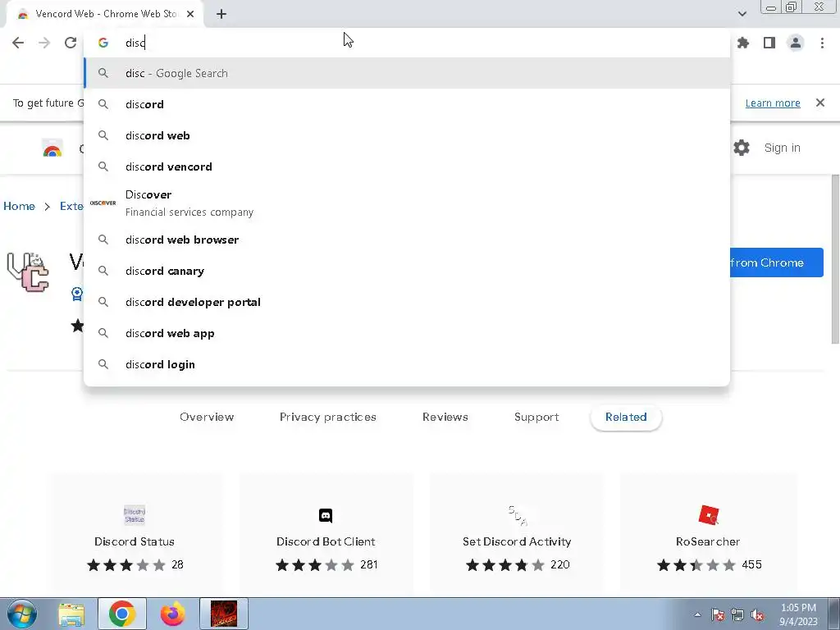This screenshot has width=840, height=630.
Task: Click the page vertical scrollbar
Action: tap(835, 260)
